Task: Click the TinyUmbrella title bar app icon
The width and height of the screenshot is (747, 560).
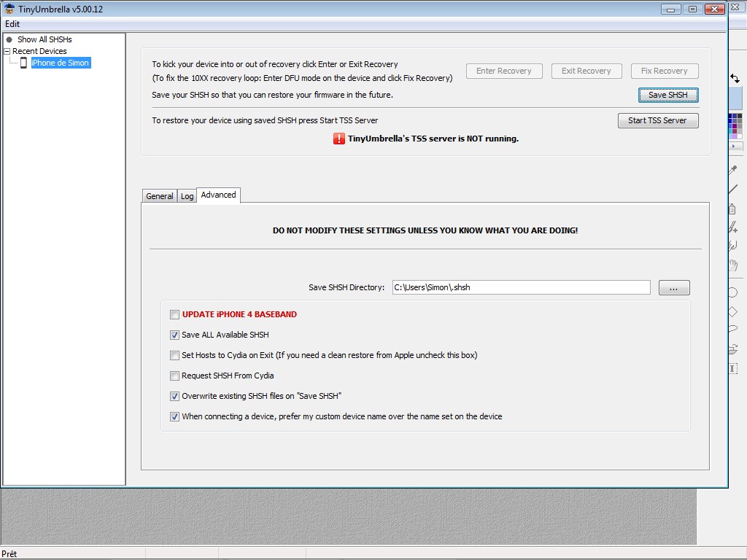Action: pos(9,9)
